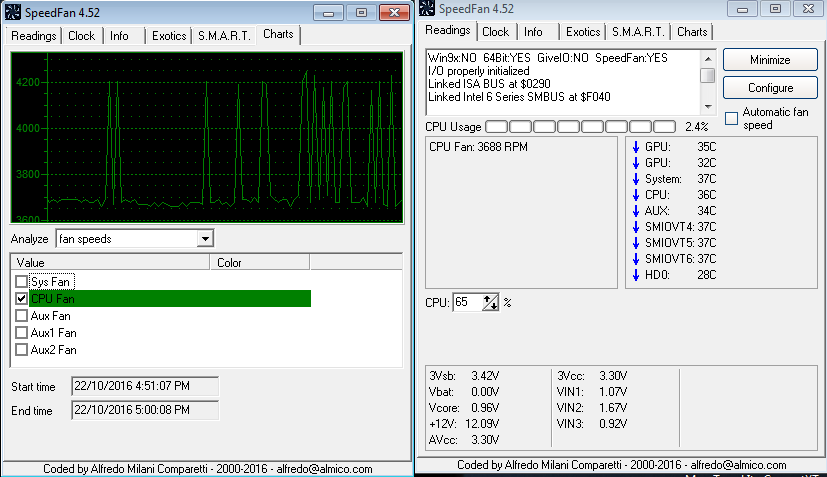
Task: Enable the Sys Fan checkbox
Action: pyautogui.click(x=22, y=282)
